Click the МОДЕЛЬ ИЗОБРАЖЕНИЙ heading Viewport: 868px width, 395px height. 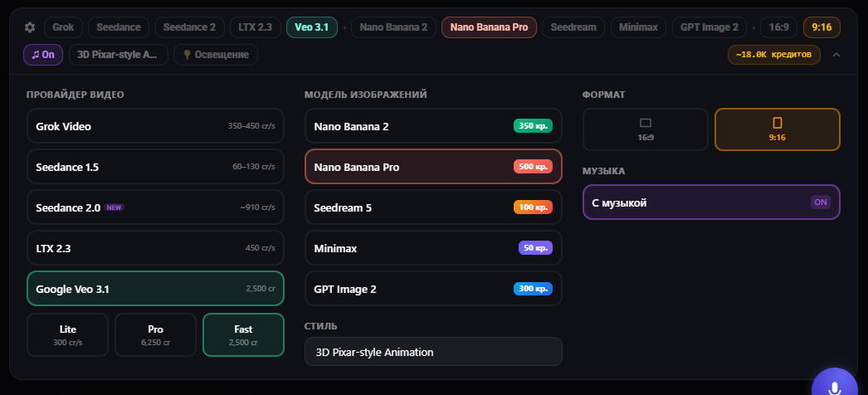click(x=365, y=95)
